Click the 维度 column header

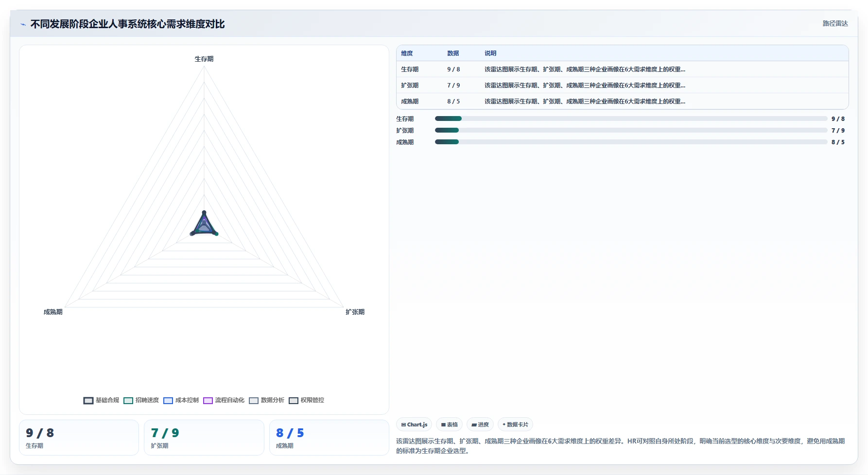pyautogui.click(x=407, y=53)
